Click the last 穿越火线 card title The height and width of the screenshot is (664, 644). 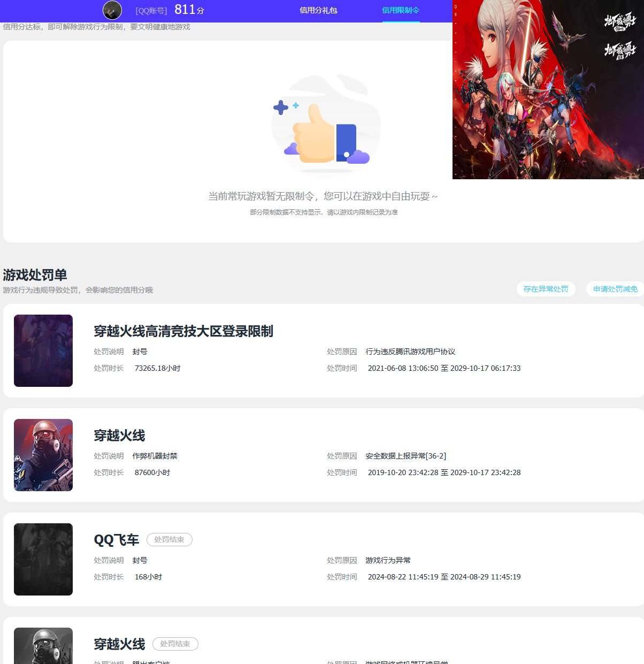[119, 644]
